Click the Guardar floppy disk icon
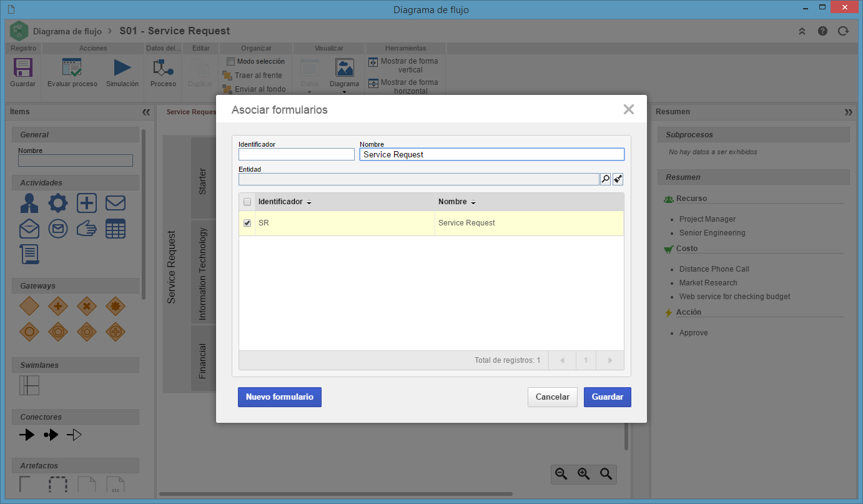 pyautogui.click(x=22, y=67)
